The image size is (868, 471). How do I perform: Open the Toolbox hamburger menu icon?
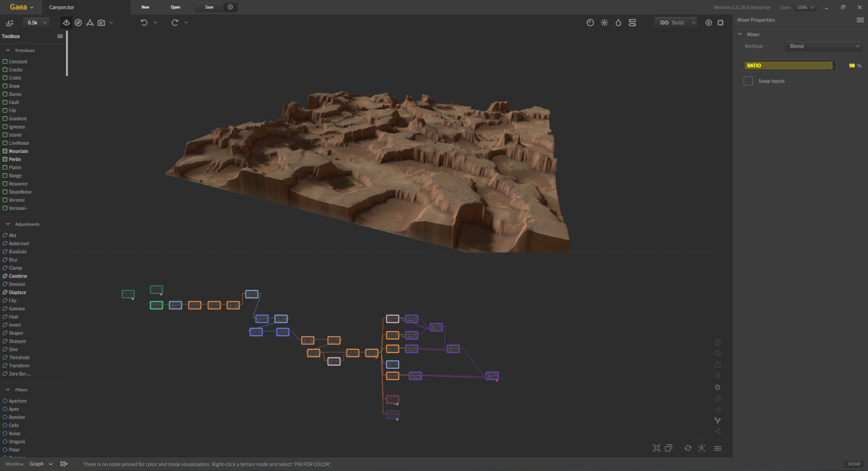click(x=60, y=36)
